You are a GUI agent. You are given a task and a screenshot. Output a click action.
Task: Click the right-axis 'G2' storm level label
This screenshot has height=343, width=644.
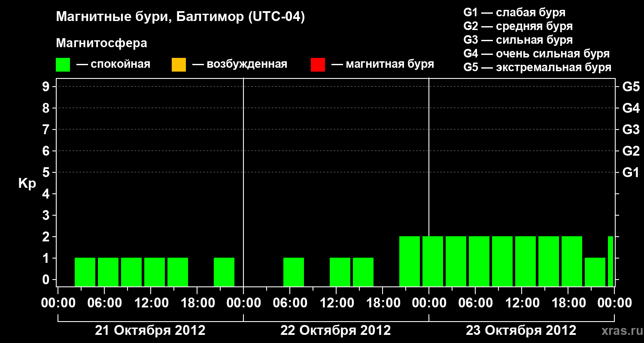click(x=631, y=151)
